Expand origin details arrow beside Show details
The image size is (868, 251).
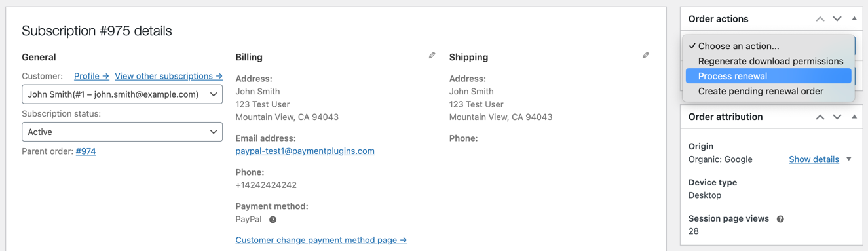coord(849,159)
